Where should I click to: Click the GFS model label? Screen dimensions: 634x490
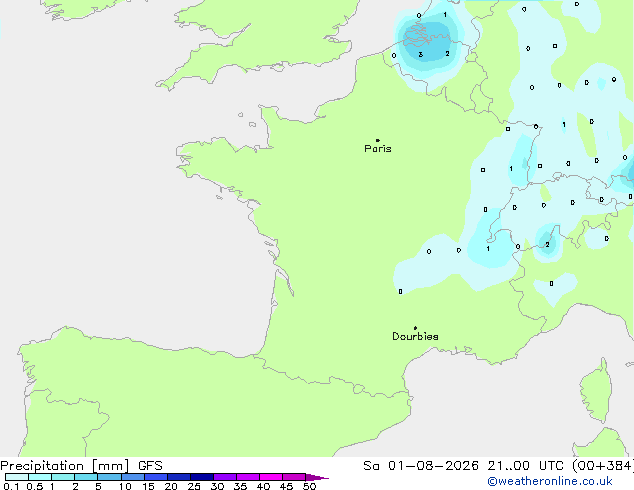tap(150, 466)
